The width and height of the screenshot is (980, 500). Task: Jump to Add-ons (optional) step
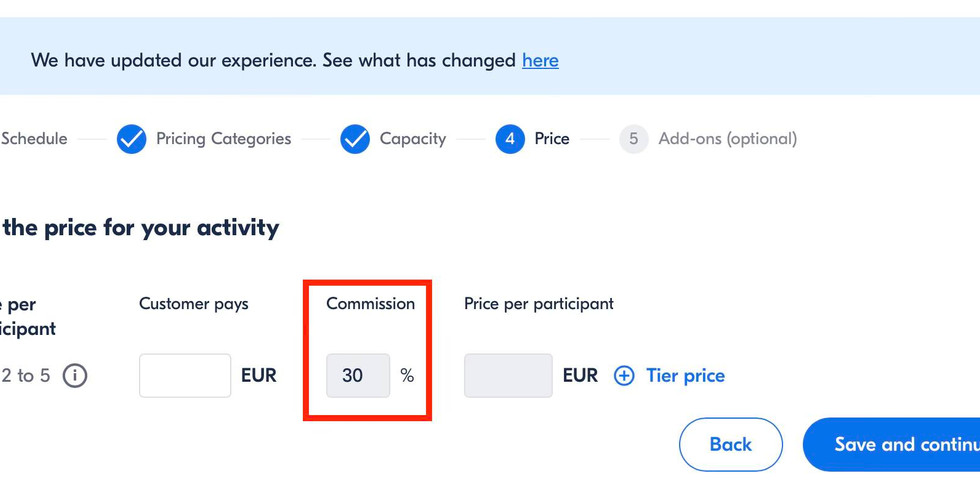(727, 139)
